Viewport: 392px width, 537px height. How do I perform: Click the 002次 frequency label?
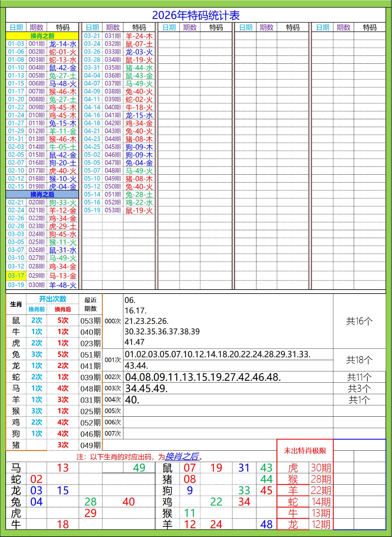pyautogui.click(x=113, y=377)
